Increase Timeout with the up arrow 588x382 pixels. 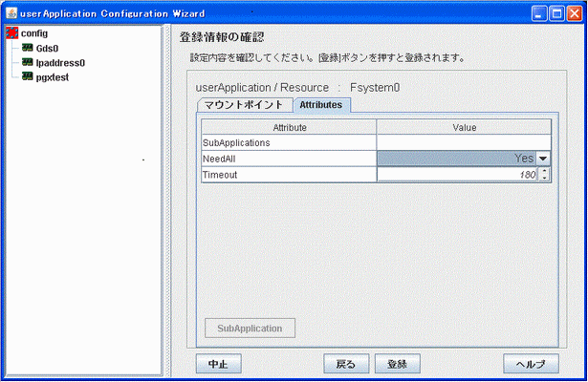(544, 171)
